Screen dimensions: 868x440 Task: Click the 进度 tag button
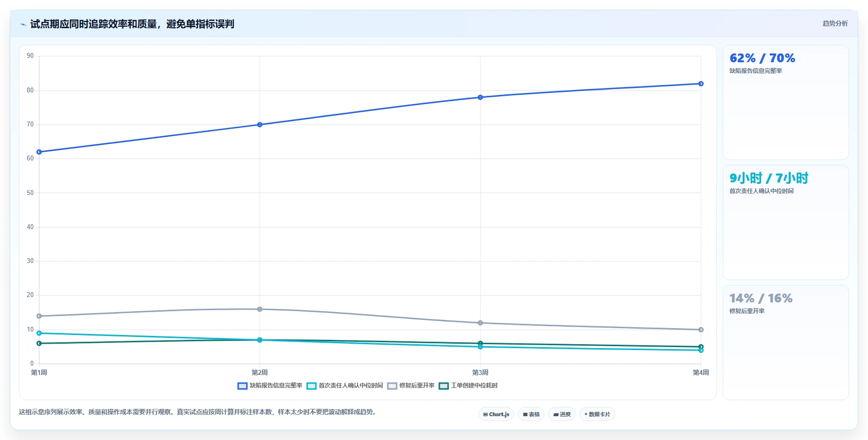[562, 414]
